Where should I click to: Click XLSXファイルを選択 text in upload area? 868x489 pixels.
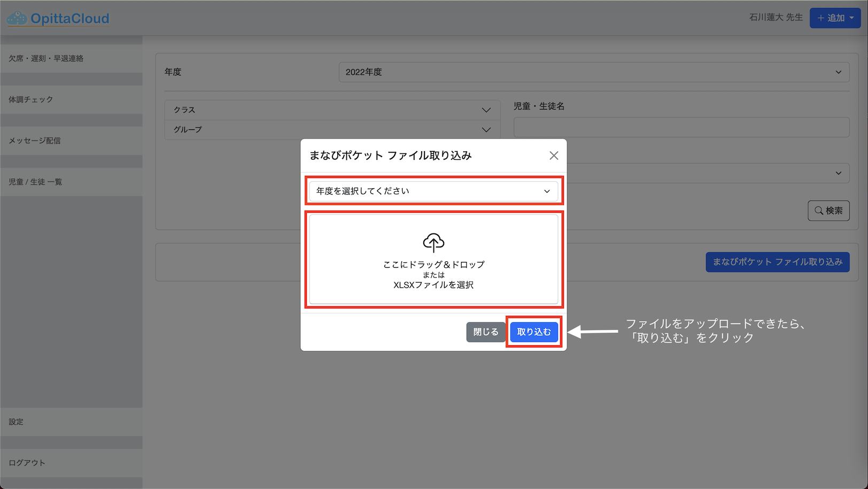[x=433, y=285]
